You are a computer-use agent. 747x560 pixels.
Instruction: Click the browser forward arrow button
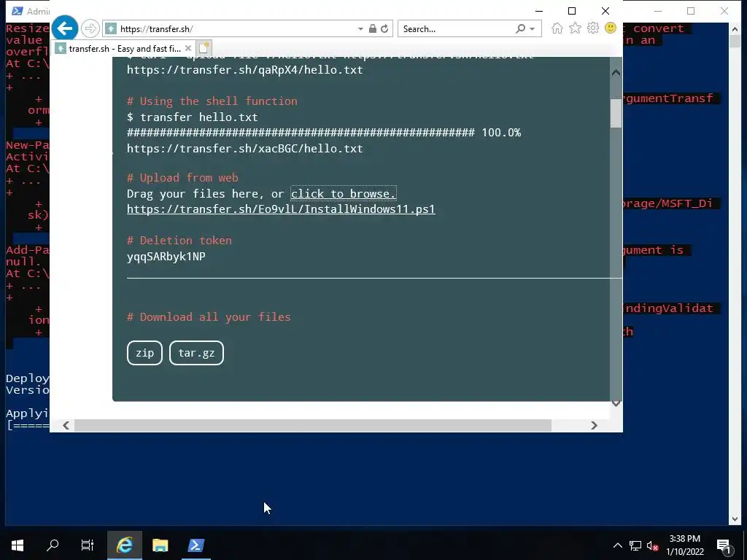pos(90,28)
